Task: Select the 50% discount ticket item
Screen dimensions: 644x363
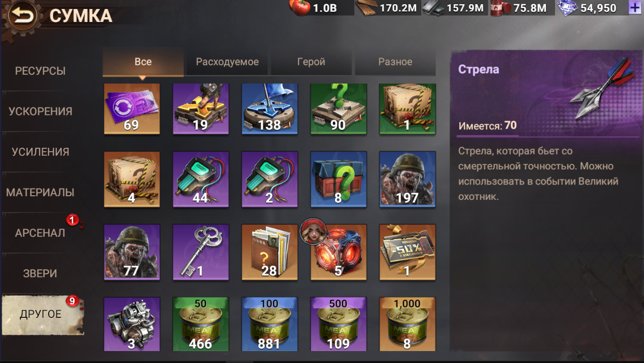Action: 408,252
